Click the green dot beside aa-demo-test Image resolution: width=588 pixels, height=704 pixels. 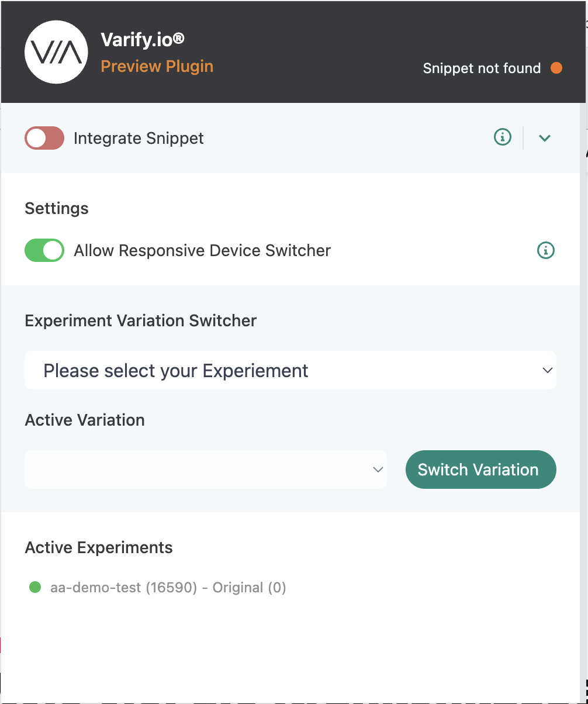click(35, 587)
